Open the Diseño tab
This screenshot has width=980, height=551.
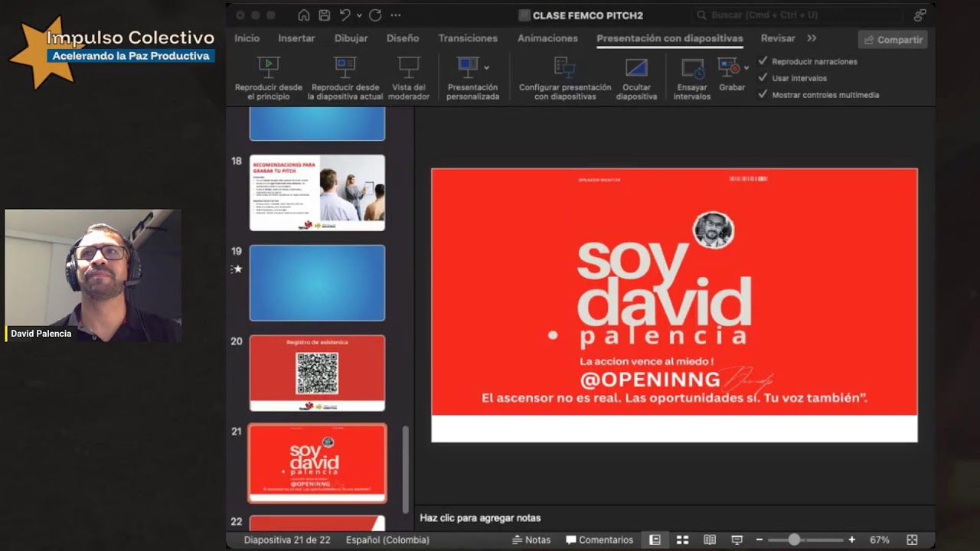click(x=403, y=37)
